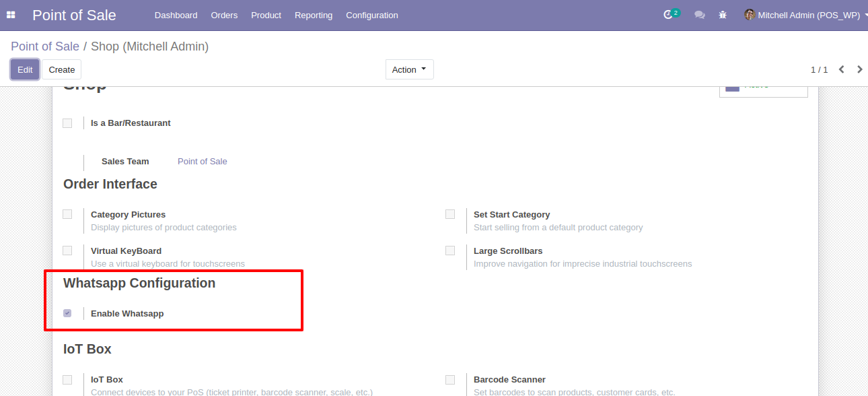The image size is (868, 396).
Task: Click the Order Interface heading
Action: pos(110,184)
